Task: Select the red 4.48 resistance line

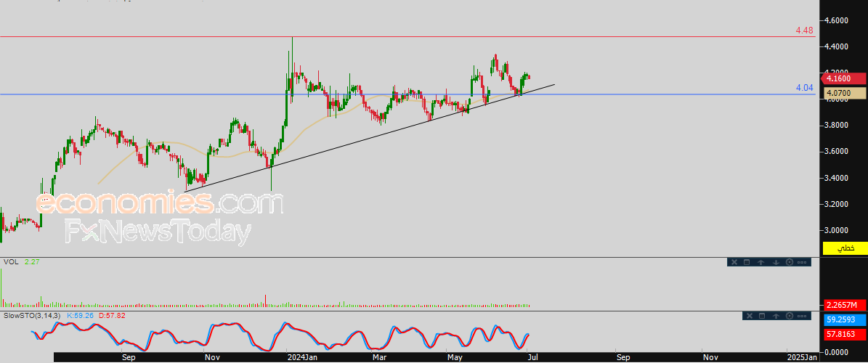Action: 407,36
